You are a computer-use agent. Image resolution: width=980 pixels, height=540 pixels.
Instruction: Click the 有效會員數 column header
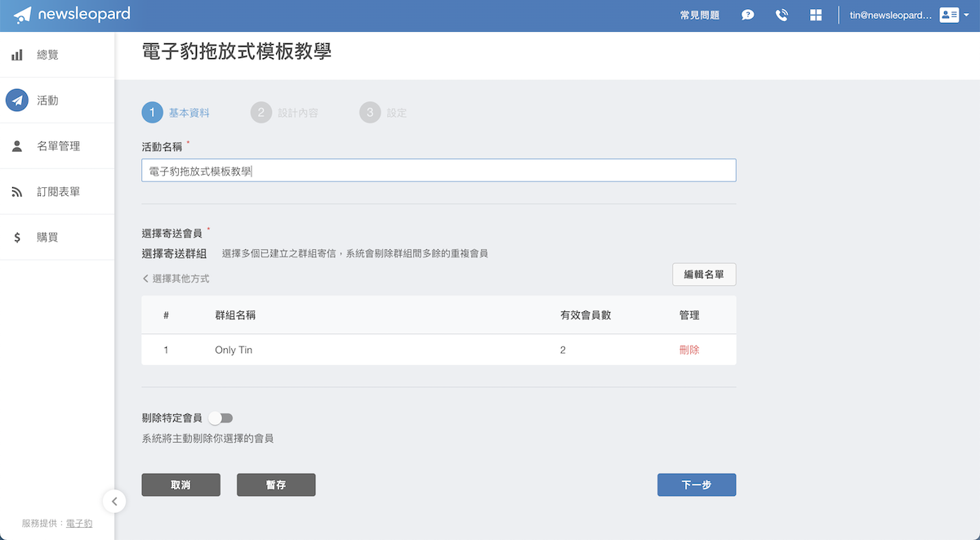tap(586, 315)
